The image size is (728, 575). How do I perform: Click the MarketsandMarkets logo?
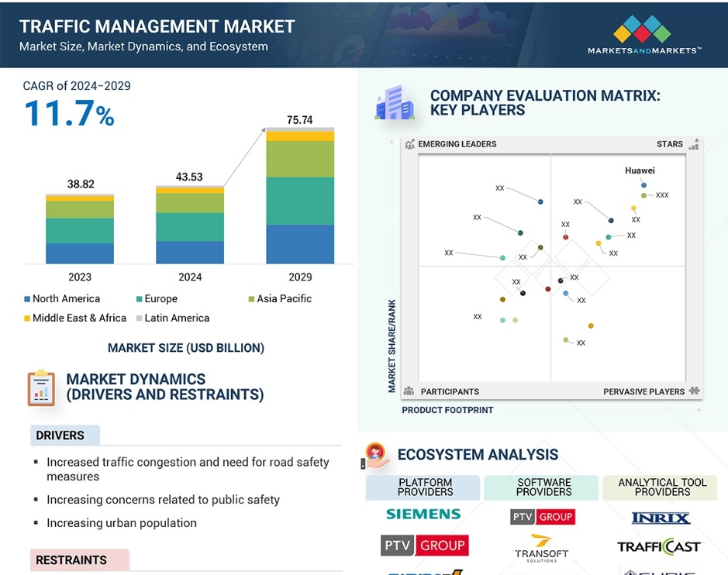644,35
